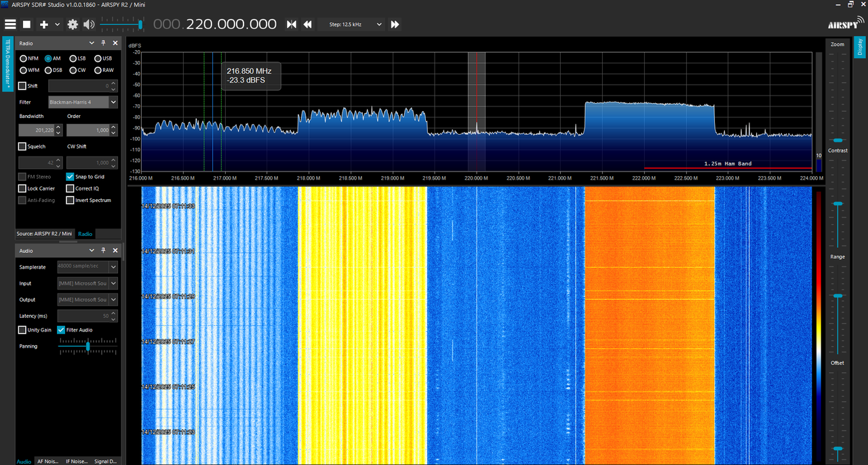Step frequency down with rewind icon
This screenshot has height=465, width=868.
307,24
